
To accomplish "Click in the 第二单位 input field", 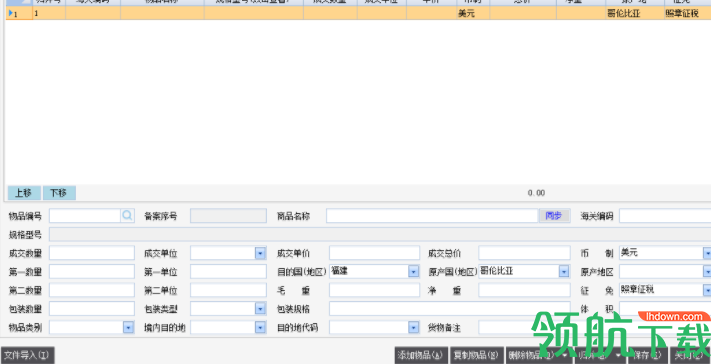I will click(228, 290).
